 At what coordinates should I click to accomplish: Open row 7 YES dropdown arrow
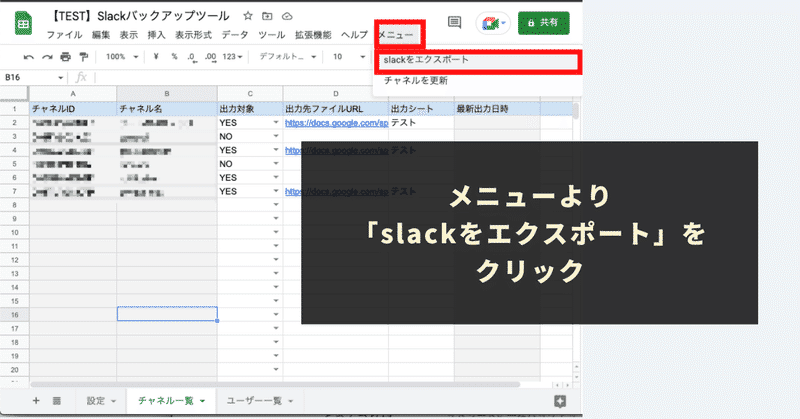(x=276, y=191)
